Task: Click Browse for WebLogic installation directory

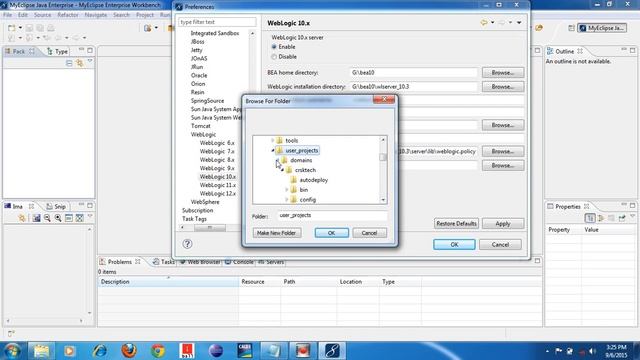Action: coord(503,87)
